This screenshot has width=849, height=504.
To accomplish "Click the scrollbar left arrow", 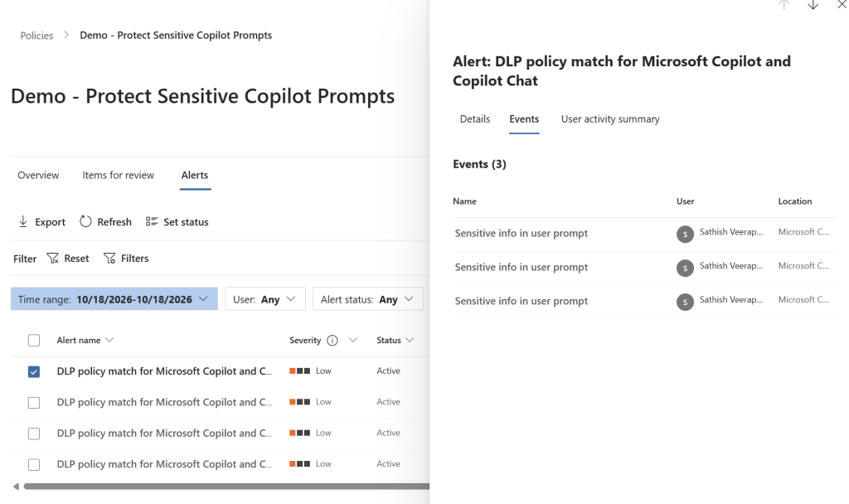I will click(17, 486).
